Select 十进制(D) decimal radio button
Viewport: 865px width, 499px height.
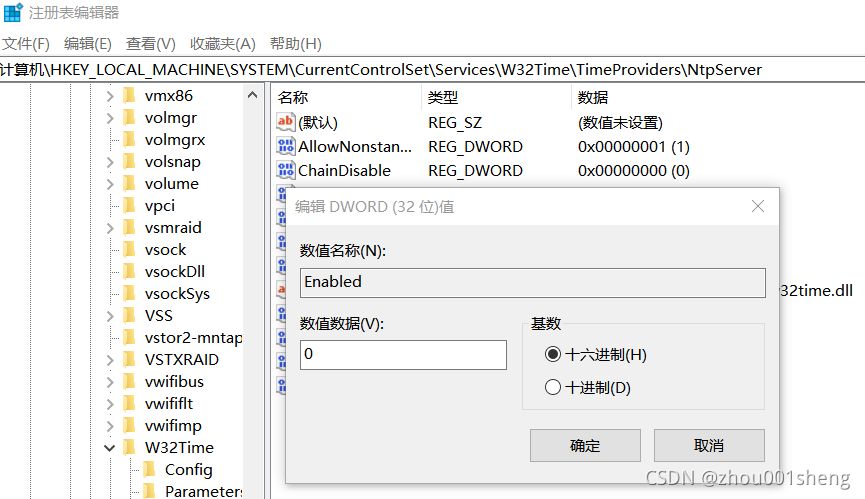point(553,387)
